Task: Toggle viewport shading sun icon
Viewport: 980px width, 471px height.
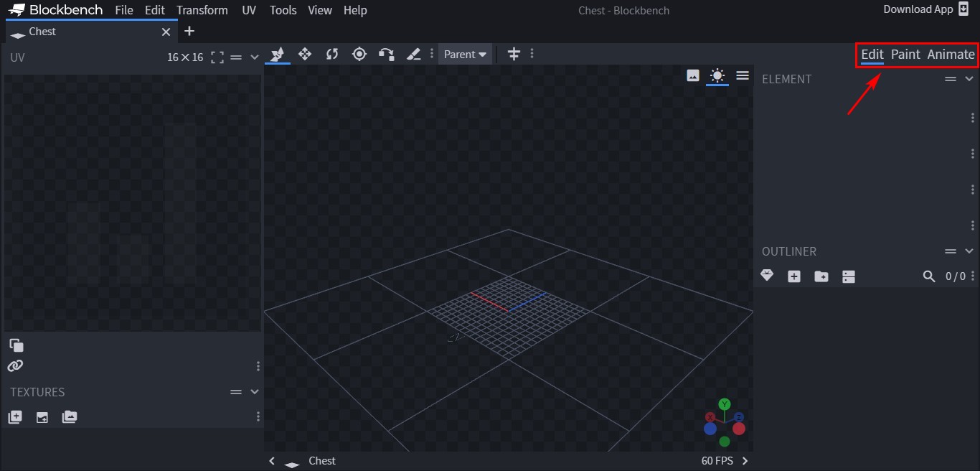Action: tap(717, 75)
